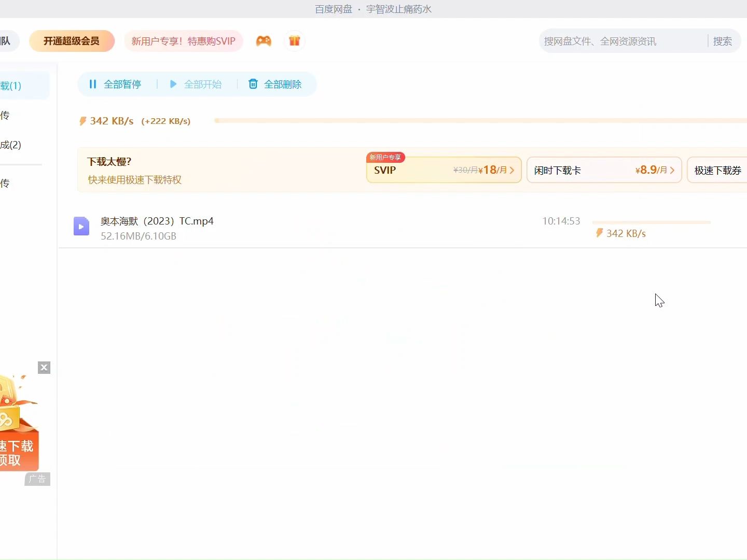Open the 新用户专享!特惠购SVIP offer

click(x=183, y=41)
